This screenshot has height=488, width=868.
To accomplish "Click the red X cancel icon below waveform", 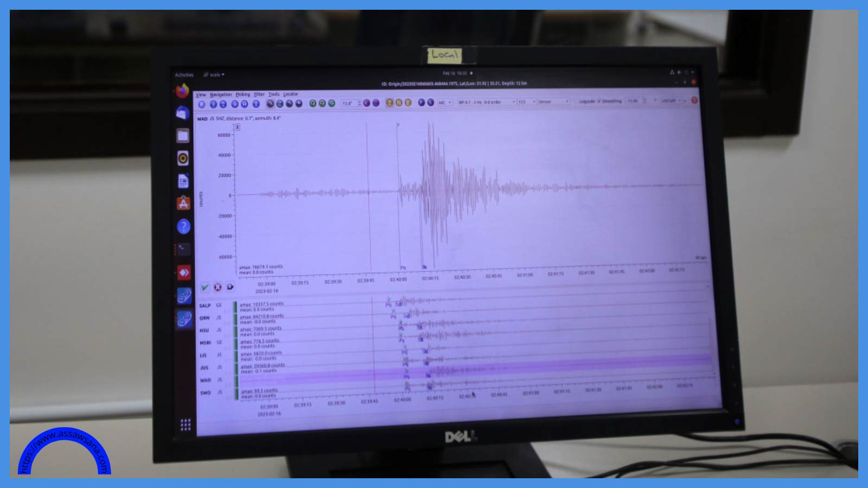I will click(x=218, y=287).
